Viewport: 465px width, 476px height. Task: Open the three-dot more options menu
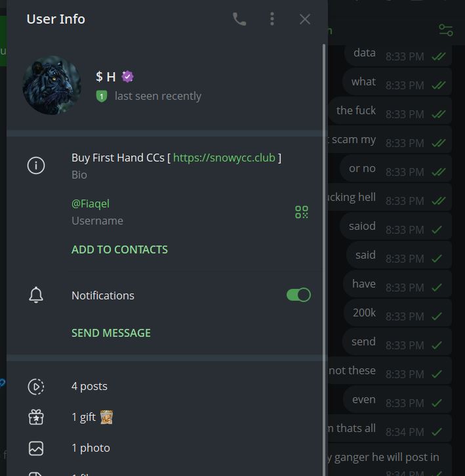[x=272, y=19]
